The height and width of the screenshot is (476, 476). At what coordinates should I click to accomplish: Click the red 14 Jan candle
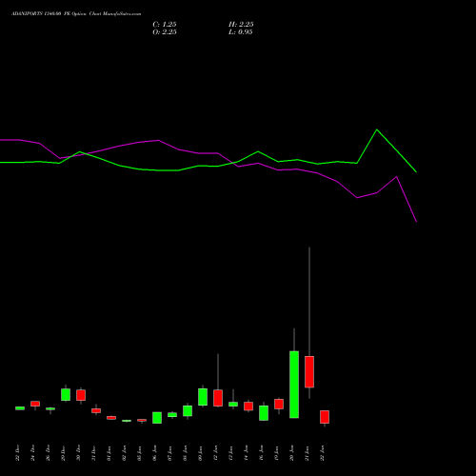click(x=248, y=407)
